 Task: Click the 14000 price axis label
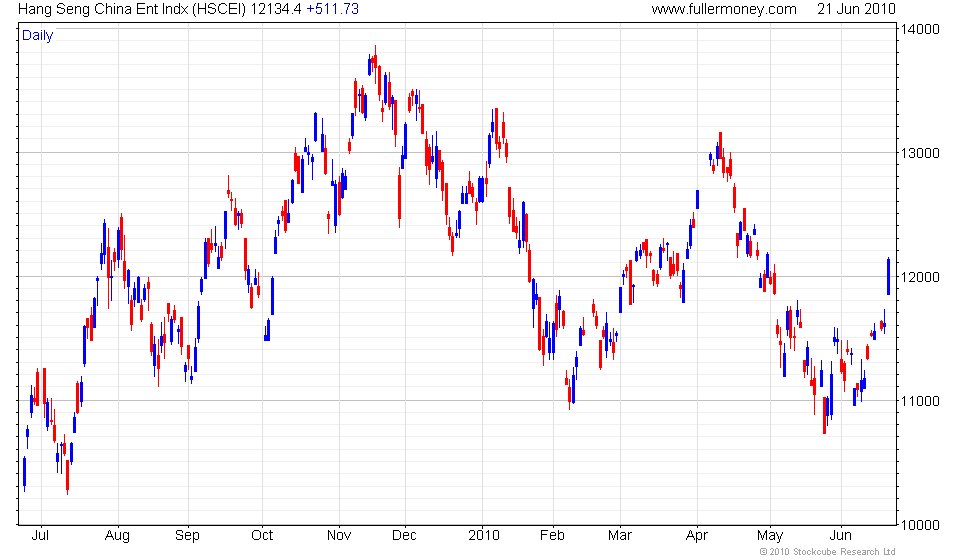pos(920,30)
